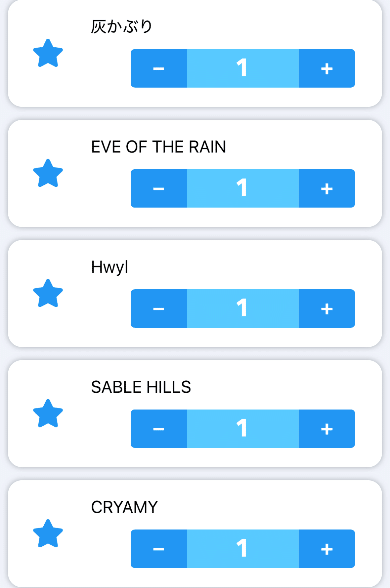Click the SABLE HILLS star icon
This screenshot has height=588, width=390.
(x=48, y=413)
